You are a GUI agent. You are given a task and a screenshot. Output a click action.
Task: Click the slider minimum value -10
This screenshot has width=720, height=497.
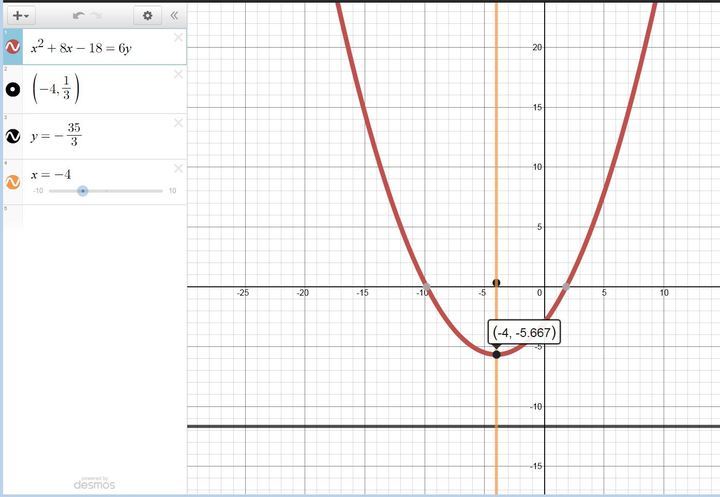coord(38,190)
